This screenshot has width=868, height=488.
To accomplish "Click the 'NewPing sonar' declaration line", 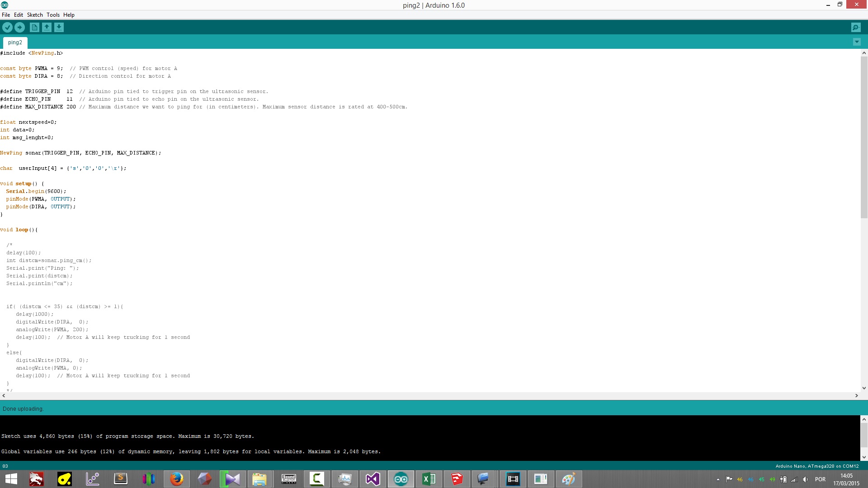I will [x=80, y=153].
